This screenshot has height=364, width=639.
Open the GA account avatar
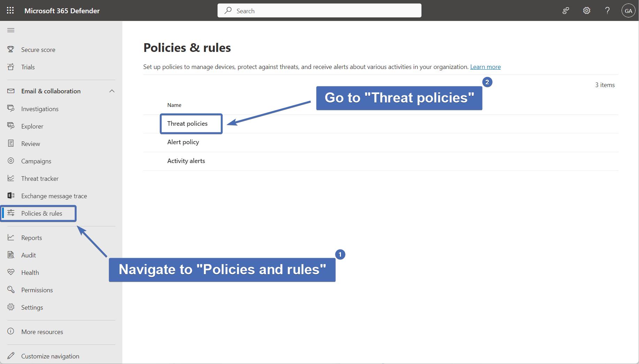point(628,11)
